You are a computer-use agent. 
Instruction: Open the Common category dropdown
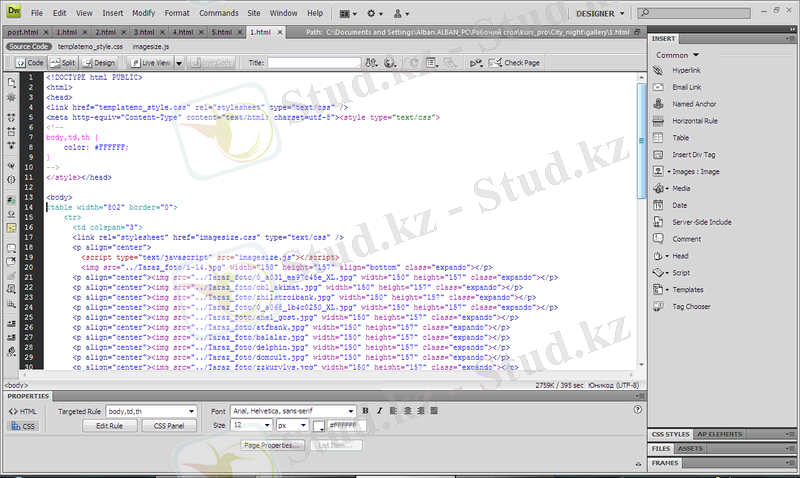coord(677,55)
